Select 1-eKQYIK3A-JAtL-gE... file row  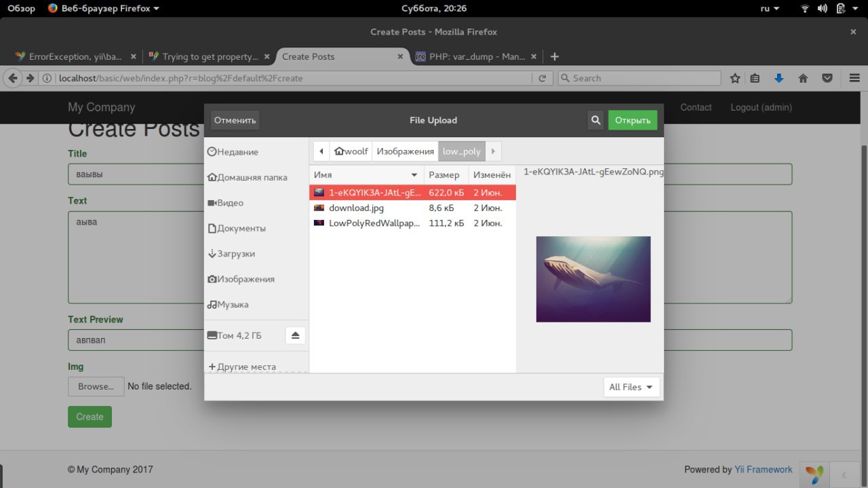point(412,193)
